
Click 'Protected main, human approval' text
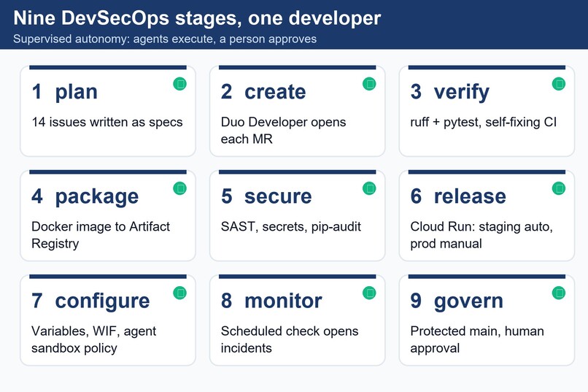tap(477, 339)
